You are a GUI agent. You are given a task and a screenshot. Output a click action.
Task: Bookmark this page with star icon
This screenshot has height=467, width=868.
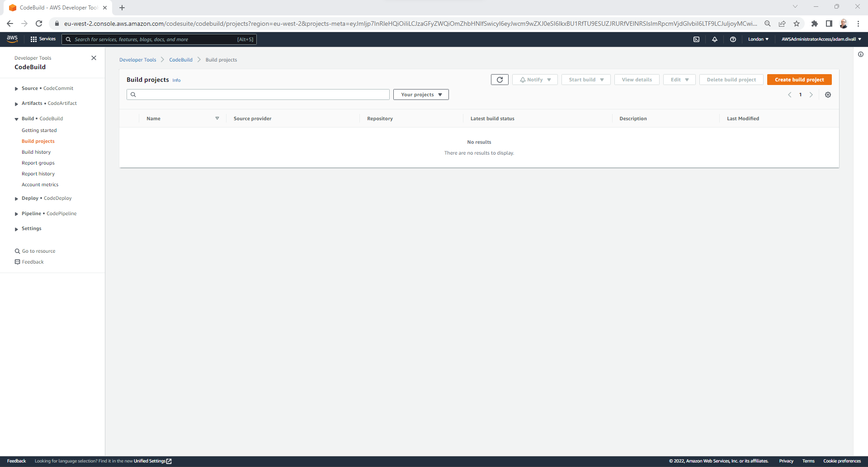(x=797, y=24)
